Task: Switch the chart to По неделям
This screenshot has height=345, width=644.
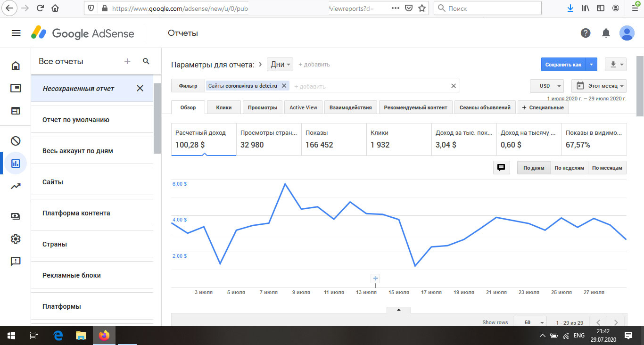Action: point(569,168)
